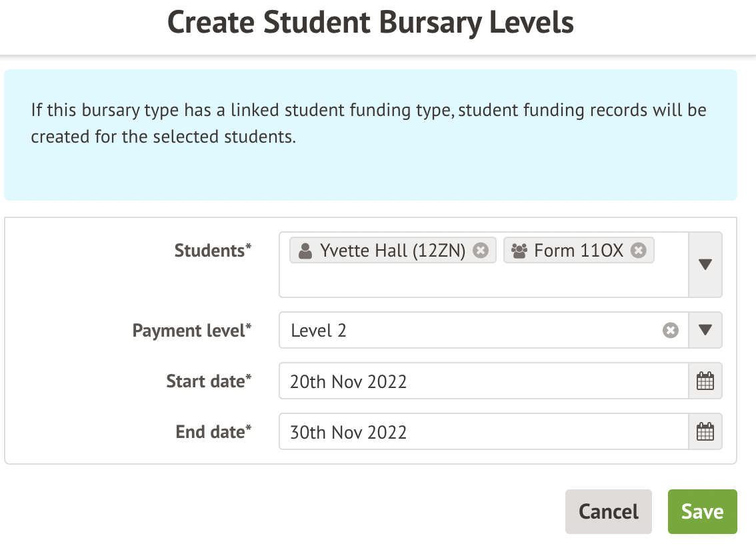
Task: Save the student bursary levels
Action: pos(702,511)
